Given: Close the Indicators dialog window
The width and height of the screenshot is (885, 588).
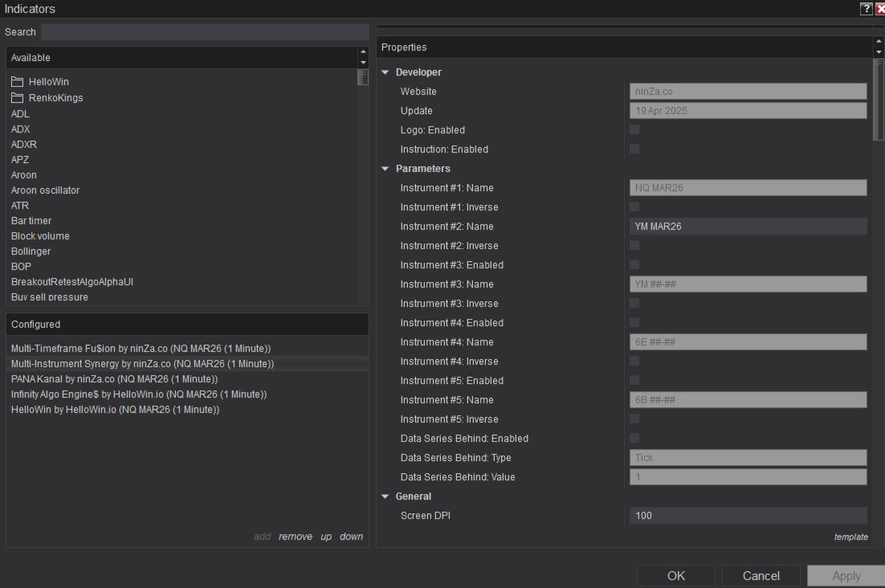Looking at the screenshot, I should [x=880, y=9].
